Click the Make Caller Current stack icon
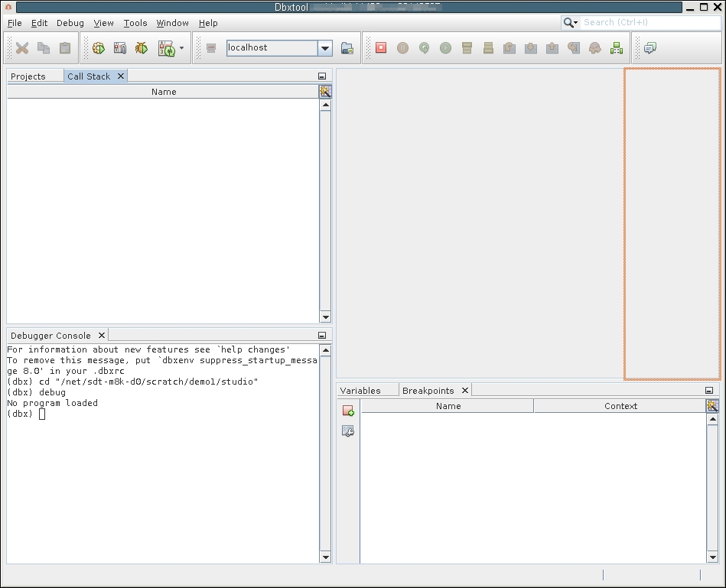The width and height of the screenshot is (726, 588). pos(488,47)
